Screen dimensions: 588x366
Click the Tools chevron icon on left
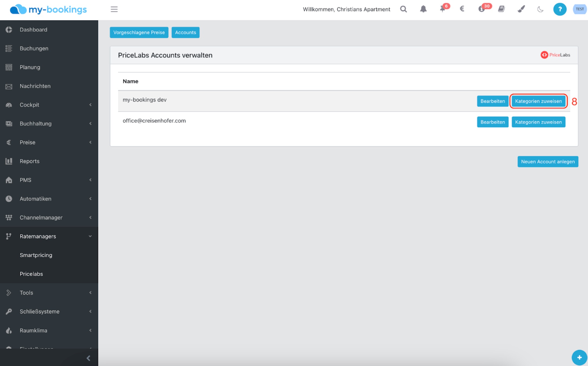(9, 293)
